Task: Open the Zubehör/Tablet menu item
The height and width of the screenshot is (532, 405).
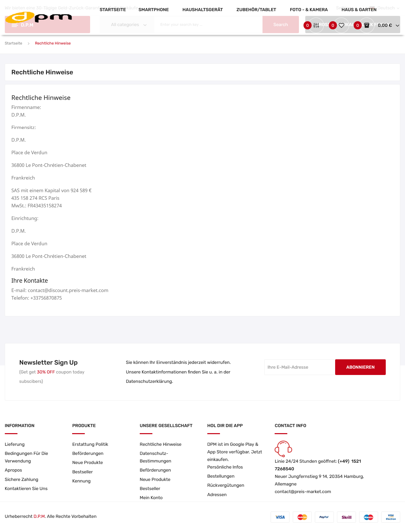Action: (x=256, y=10)
